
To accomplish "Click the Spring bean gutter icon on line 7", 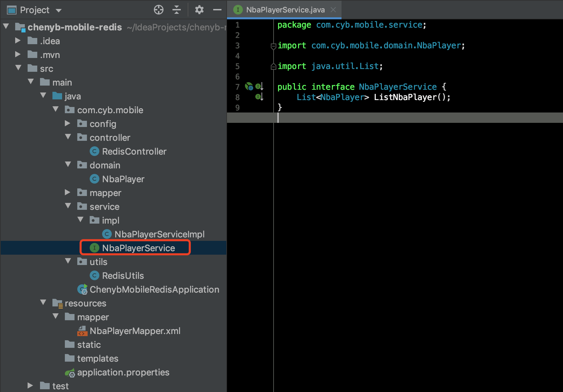I will point(249,86).
